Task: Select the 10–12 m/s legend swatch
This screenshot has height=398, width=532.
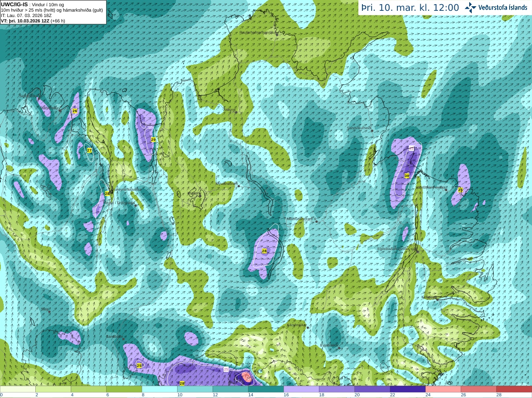Action: tap(195, 389)
